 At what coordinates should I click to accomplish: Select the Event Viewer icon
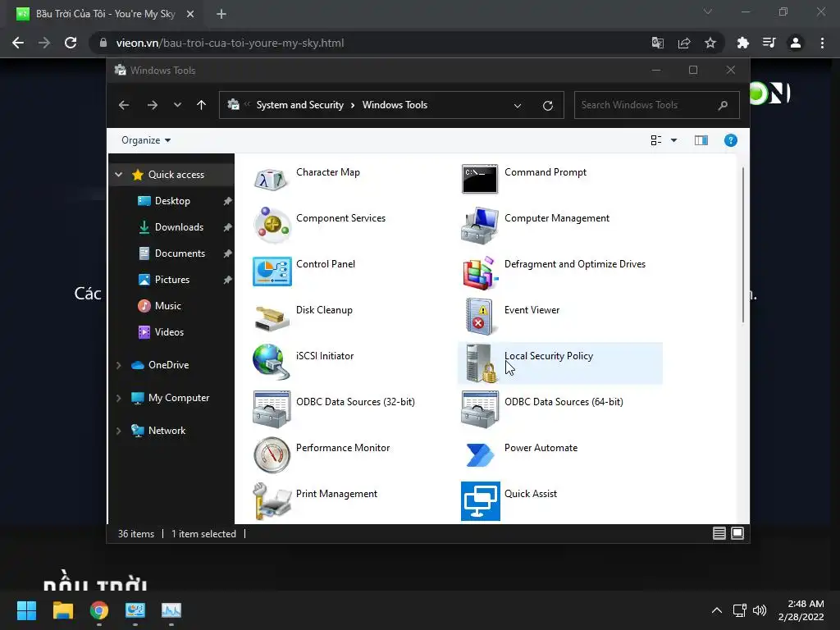coord(480,317)
